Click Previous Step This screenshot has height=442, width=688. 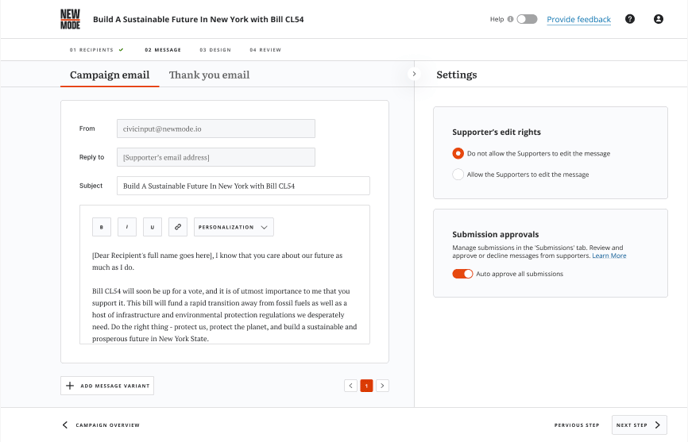point(577,425)
